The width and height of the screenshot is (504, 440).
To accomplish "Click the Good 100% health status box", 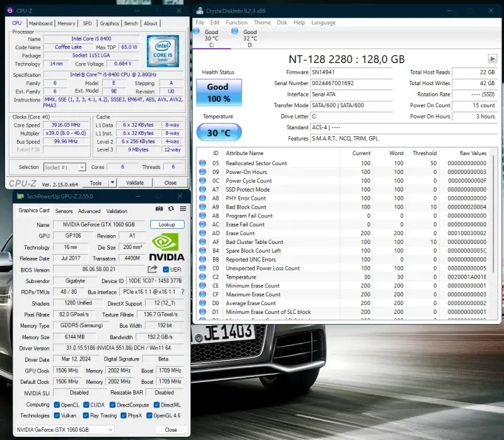I will pyautogui.click(x=218, y=92).
